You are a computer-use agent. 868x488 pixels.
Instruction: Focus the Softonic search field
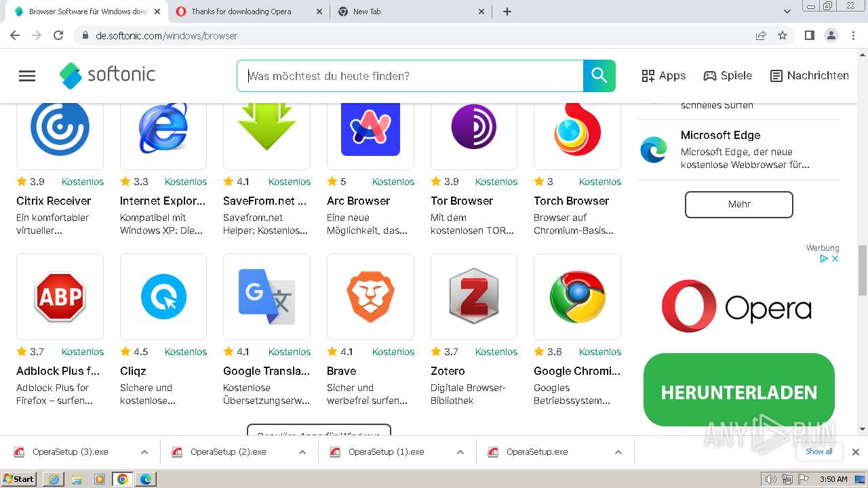tap(410, 76)
